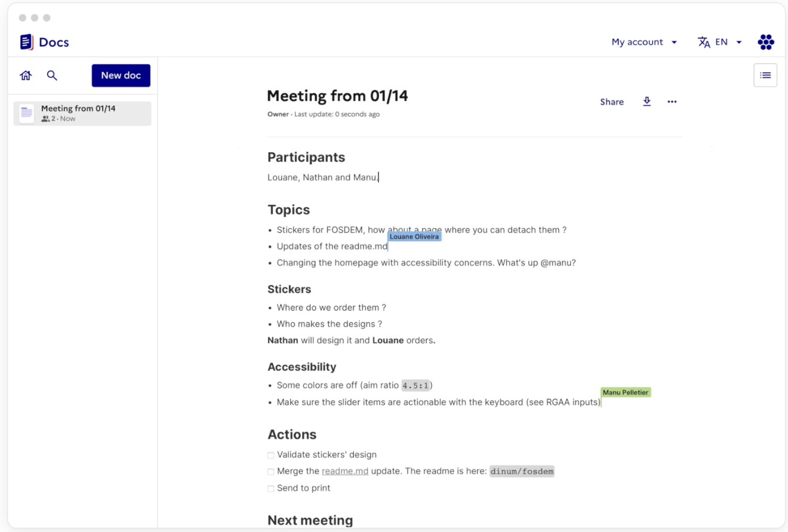Select the Meeting from 01/14 document
The image size is (788, 532).
tap(82, 113)
